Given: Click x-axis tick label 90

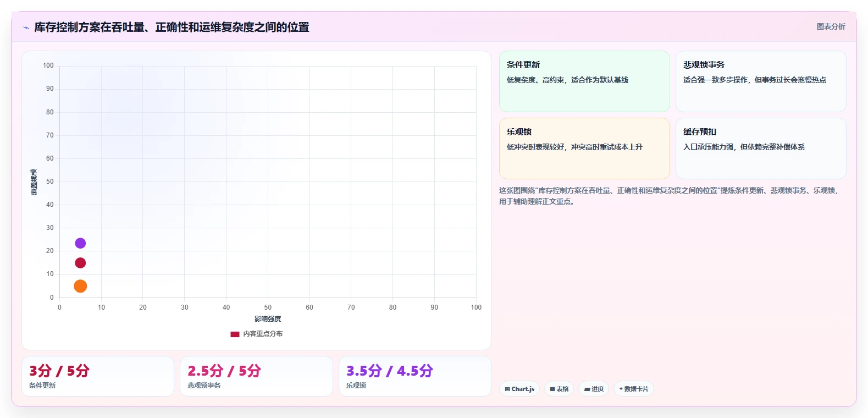Looking at the screenshot, I should (434, 307).
